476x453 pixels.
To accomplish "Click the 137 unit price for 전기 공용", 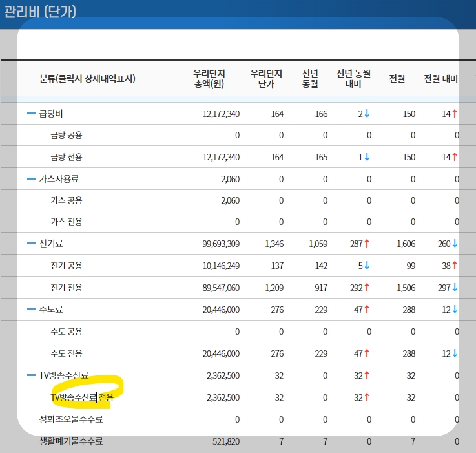I will coord(278,266).
